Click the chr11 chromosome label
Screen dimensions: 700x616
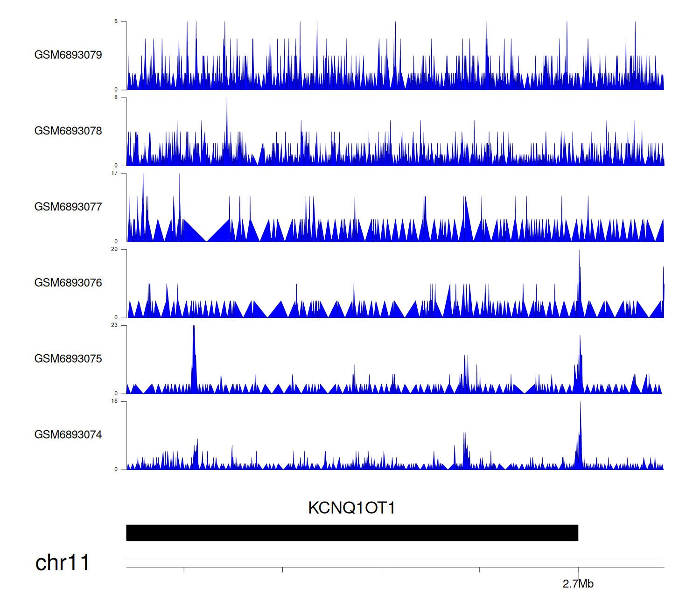point(62,563)
